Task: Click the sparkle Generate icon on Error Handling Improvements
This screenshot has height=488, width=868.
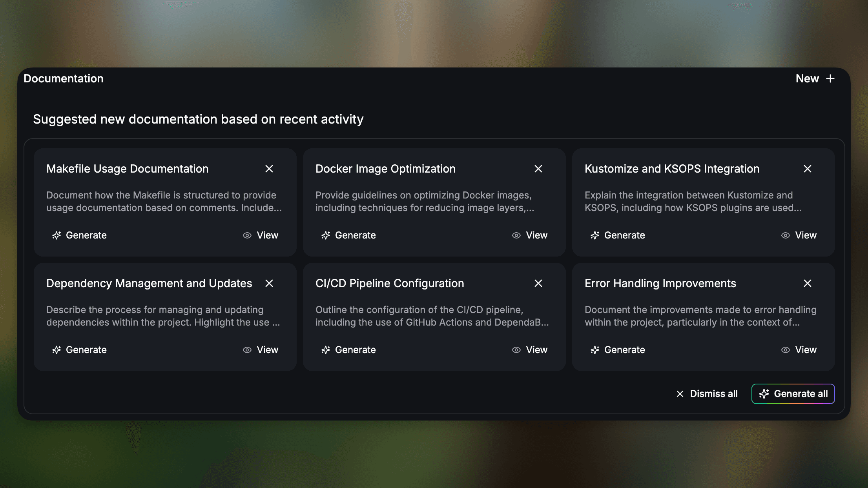Action: [595, 350]
